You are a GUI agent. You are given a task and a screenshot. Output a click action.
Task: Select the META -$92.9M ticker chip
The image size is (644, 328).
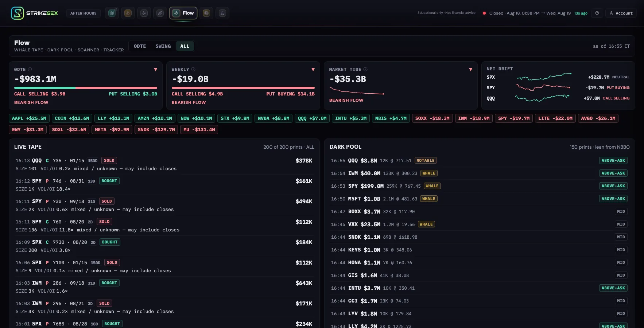pyautogui.click(x=112, y=130)
